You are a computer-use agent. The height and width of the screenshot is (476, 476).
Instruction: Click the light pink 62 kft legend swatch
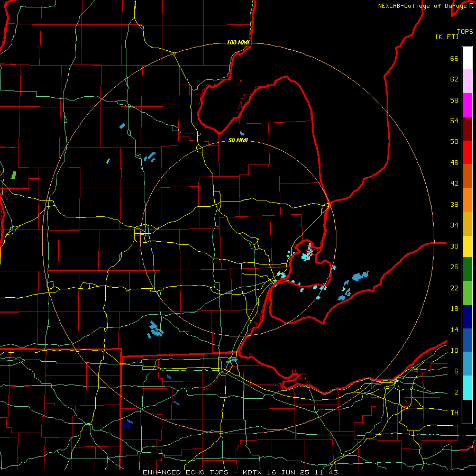[467, 81]
